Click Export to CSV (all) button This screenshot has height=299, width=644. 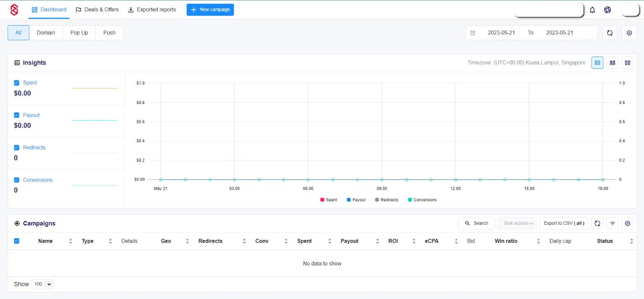(x=564, y=224)
